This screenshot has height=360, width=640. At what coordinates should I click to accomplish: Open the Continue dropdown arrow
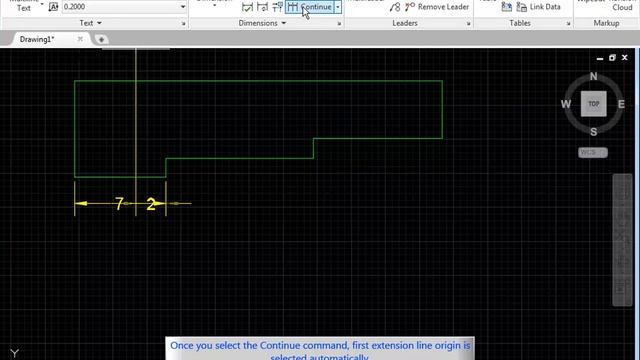[338, 7]
